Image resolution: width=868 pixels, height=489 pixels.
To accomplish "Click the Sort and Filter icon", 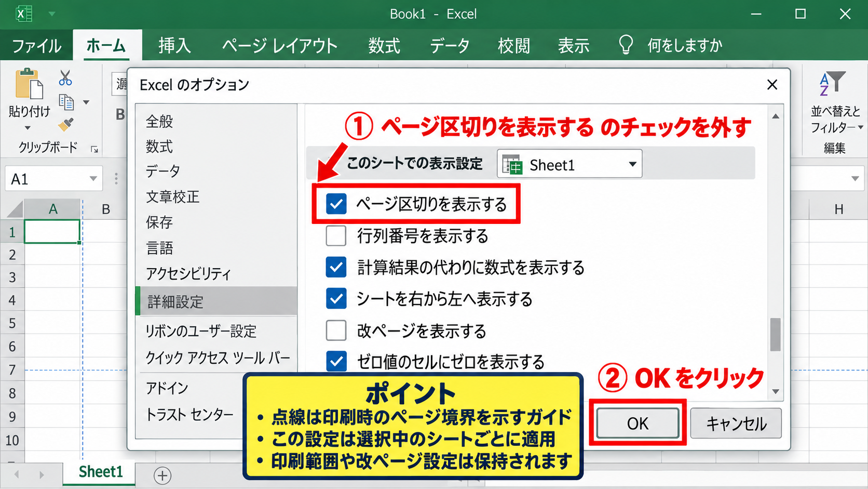I will (x=833, y=83).
